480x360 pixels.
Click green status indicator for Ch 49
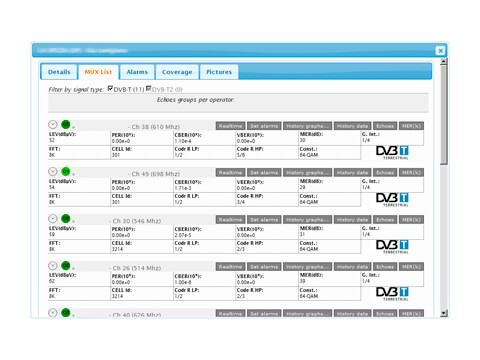(x=66, y=171)
